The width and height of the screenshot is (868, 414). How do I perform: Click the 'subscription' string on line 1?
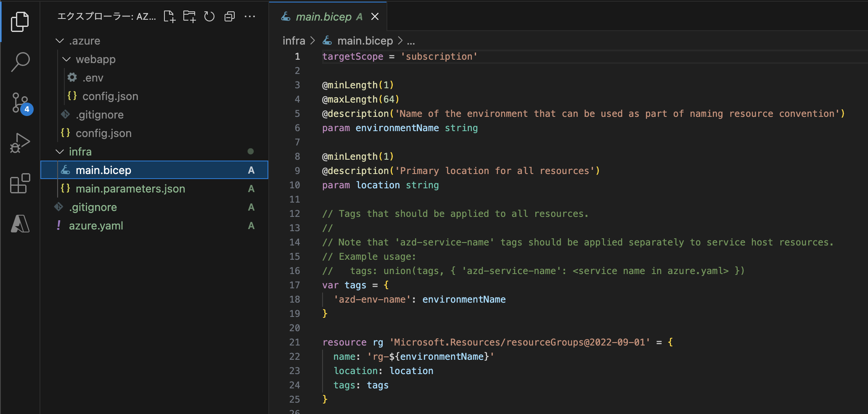click(x=439, y=56)
